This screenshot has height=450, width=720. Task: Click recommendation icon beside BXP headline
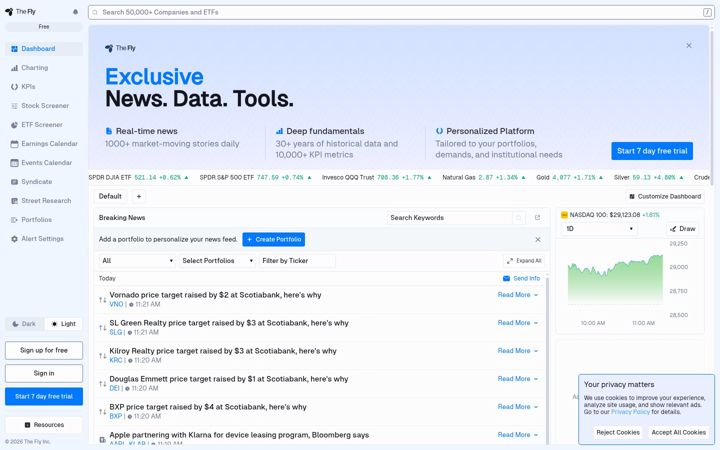click(102, 412)
